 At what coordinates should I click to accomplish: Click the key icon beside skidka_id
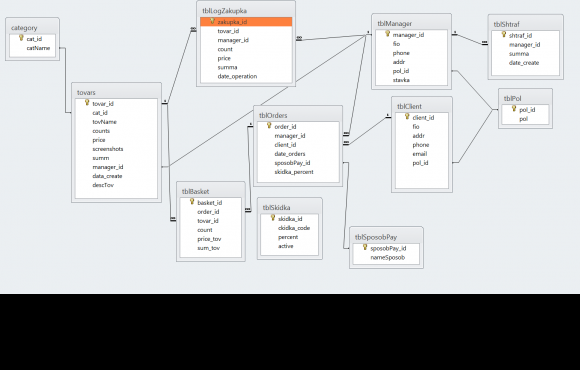pos(273,218)
